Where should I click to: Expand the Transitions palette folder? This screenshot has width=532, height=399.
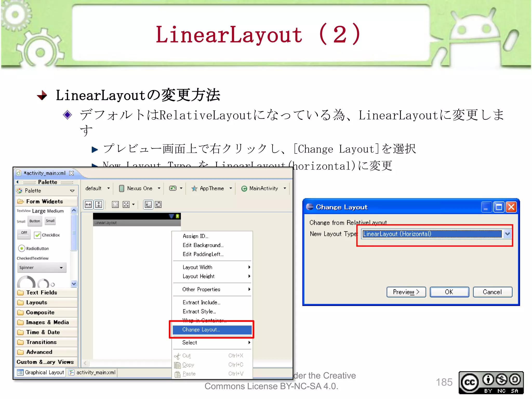click(x=47, y=342)
